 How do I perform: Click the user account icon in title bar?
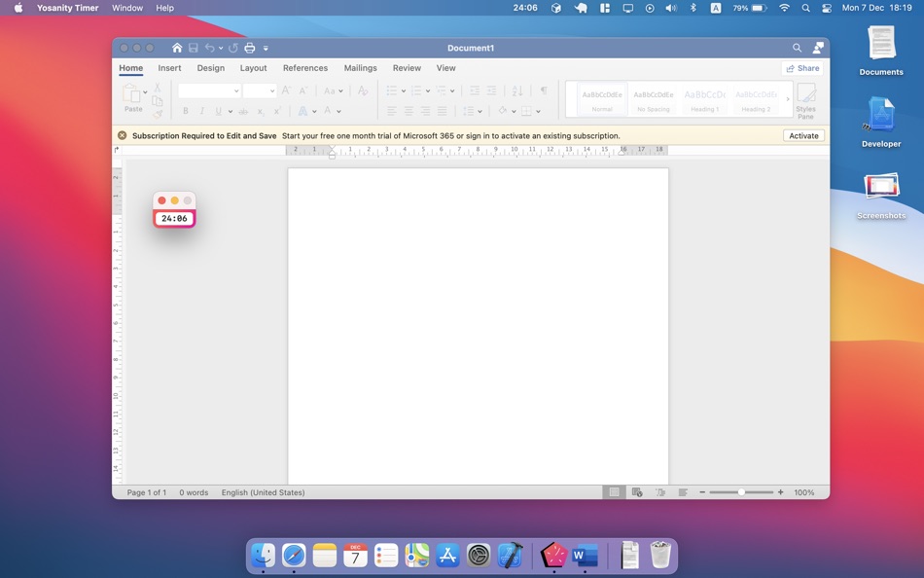[818, 48]
